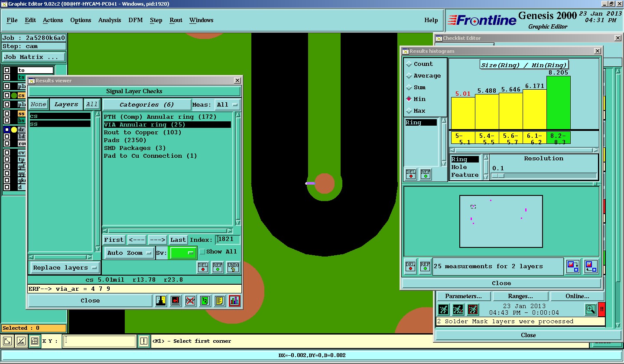Click rightmost histogram box icon in Results histogram

tap(591, 266)
